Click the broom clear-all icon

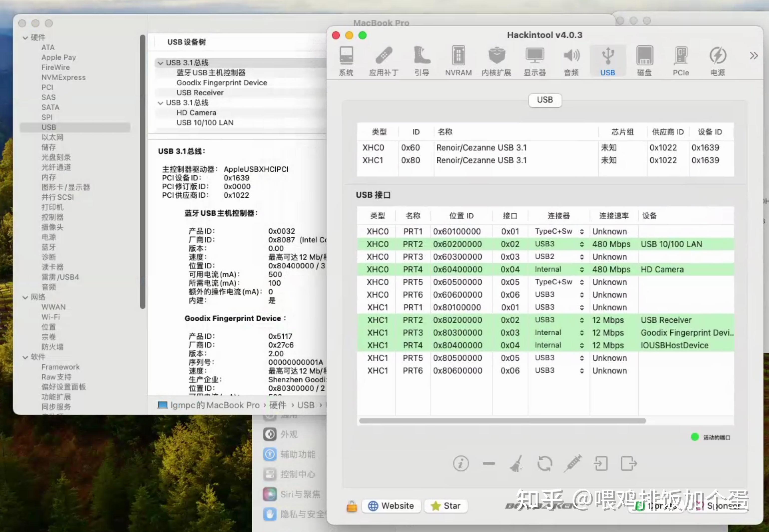tap(516, 463)
